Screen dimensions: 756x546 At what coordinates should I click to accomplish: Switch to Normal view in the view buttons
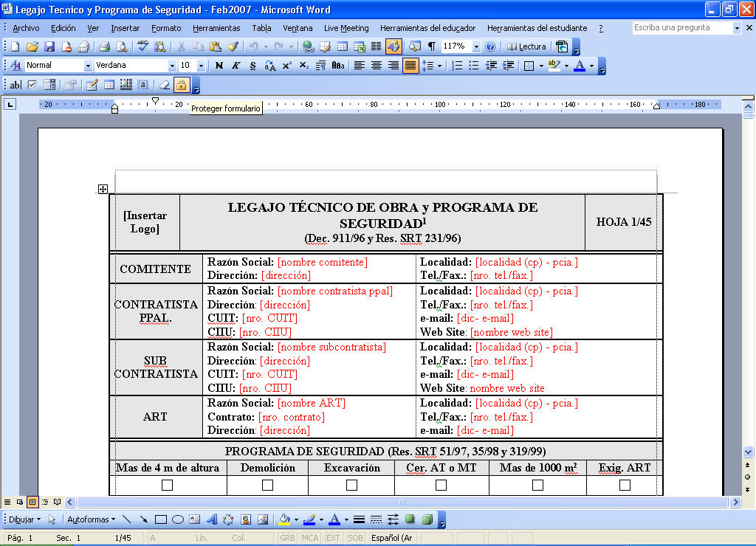[x=7, y=502]
